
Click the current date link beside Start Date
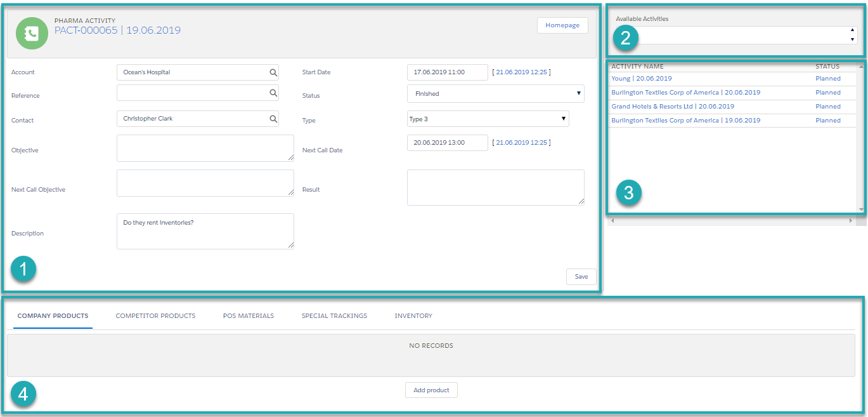[x=521, y=72]
